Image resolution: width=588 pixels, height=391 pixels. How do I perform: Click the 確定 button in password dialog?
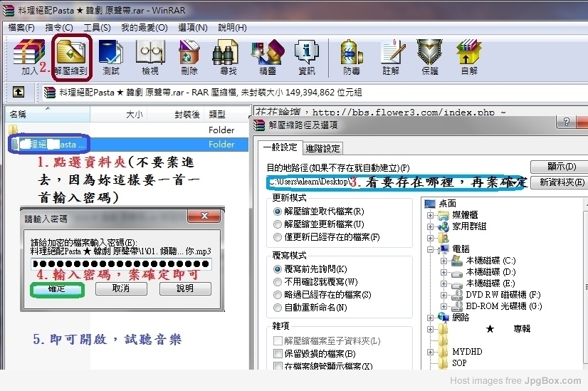(56, 289)
